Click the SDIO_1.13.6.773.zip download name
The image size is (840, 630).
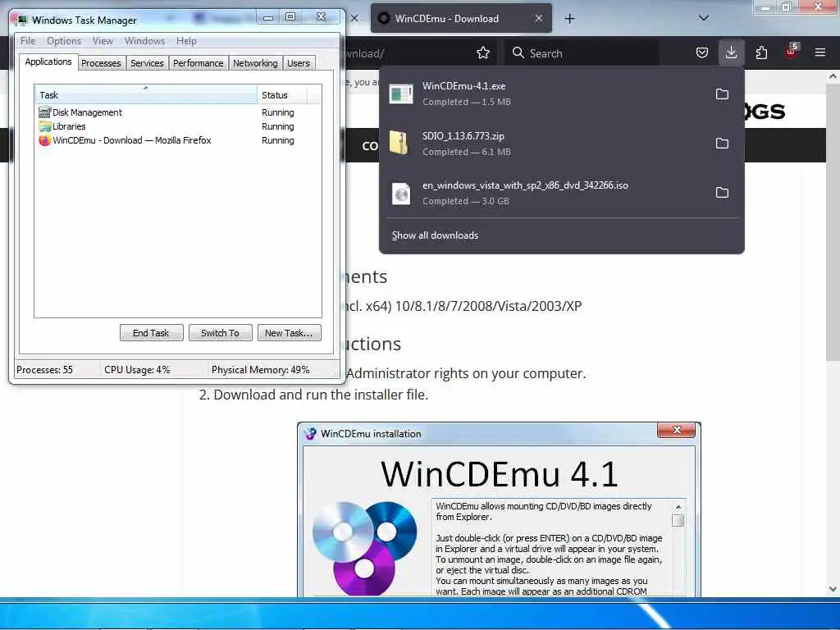coord(463,135)
